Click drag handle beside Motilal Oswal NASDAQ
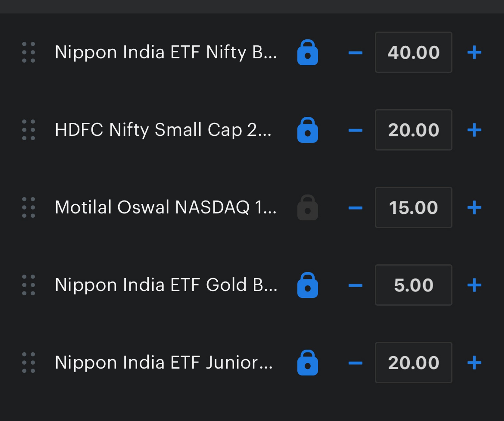 tap(29, 207)
